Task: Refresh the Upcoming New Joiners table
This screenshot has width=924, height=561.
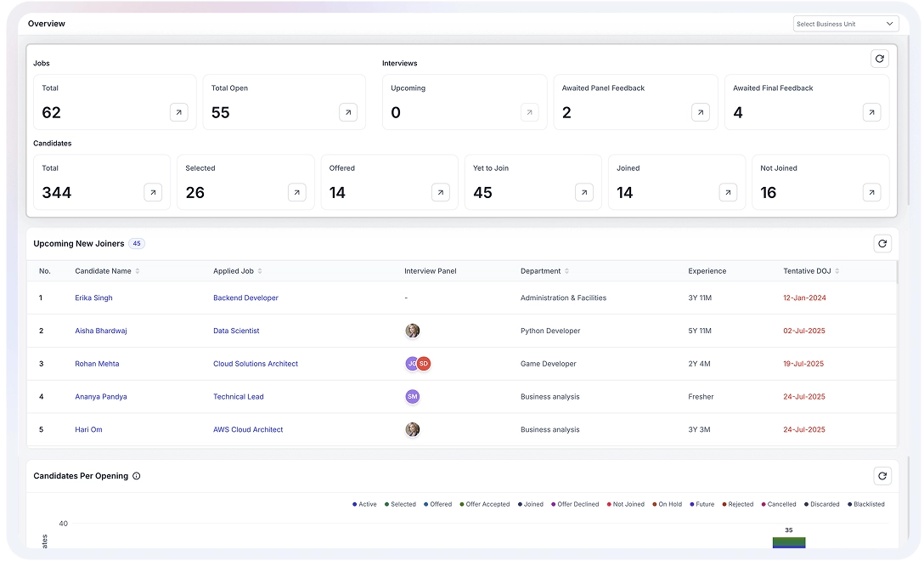Action: (882, 244)
